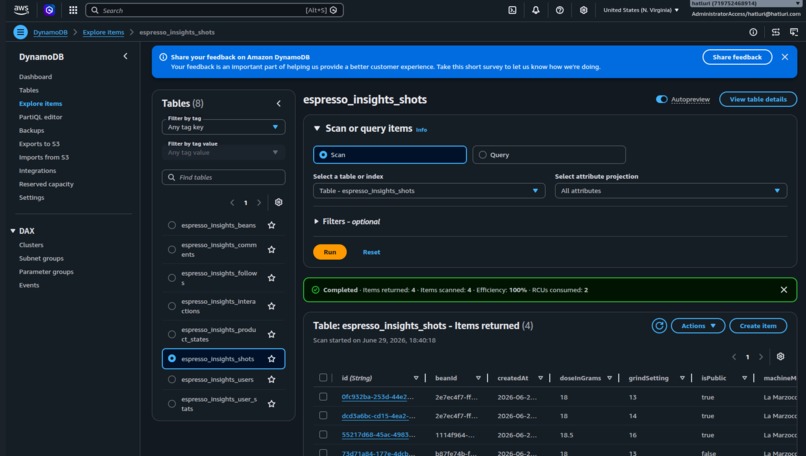Open DAX Clusters in the sidebar
The width and height of the screenshot is (806, 456).
[x=31, y=245]
